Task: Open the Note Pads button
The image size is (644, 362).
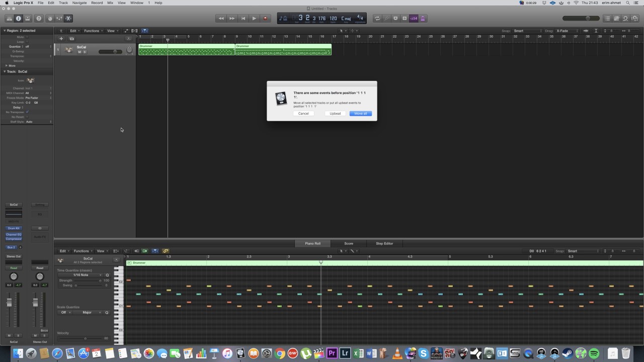Action: point(616,19)
